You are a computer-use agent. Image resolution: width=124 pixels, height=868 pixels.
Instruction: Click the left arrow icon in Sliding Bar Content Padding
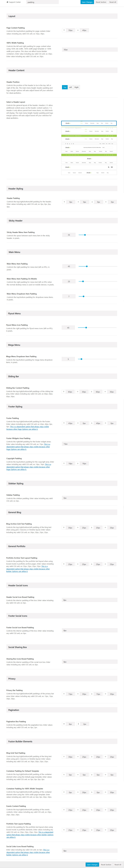point(105,392)
